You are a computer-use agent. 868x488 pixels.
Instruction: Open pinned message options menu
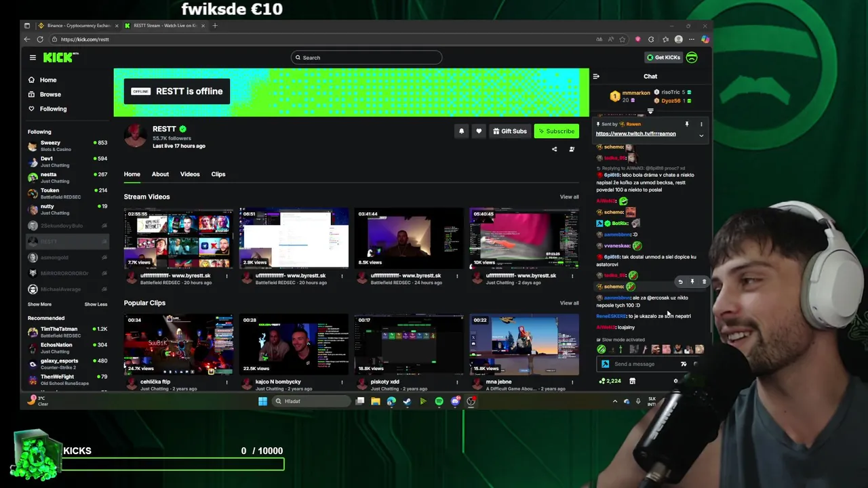point(701,125)
